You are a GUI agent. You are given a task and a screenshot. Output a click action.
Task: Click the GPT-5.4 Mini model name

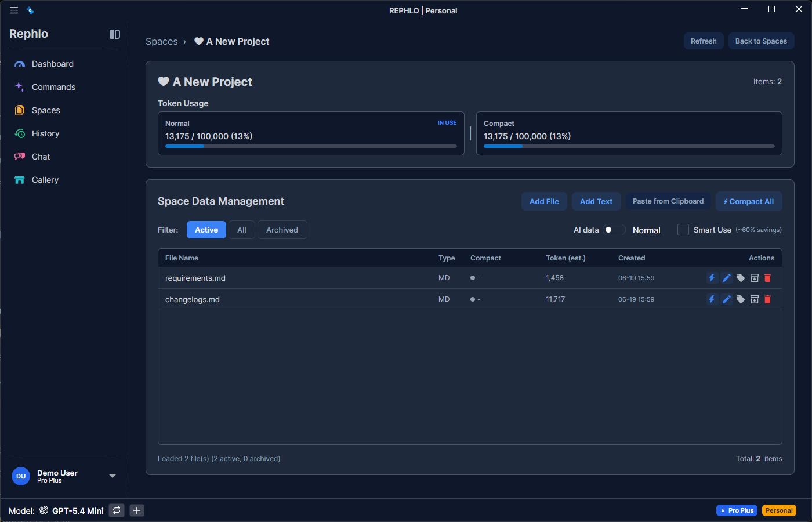[x=78, y=511]
